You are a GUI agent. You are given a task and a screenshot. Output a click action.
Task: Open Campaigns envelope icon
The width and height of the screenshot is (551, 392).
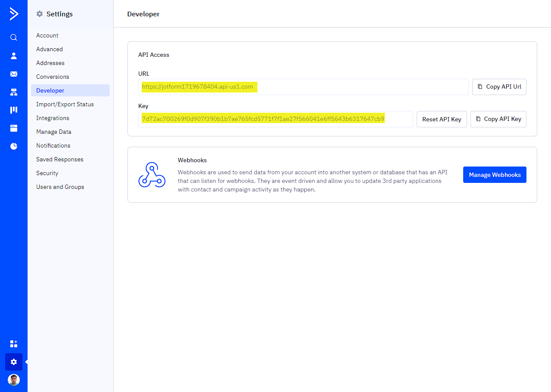(x=14, y=74)
